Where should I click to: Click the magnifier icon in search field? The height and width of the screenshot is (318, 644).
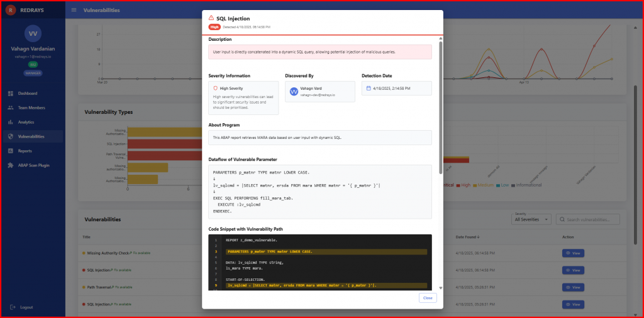[x=562, y=219]
